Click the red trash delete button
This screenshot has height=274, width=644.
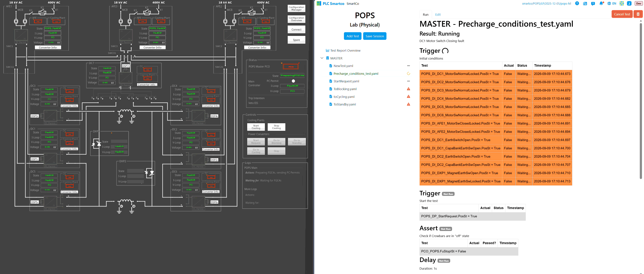pyautogui.click(x=638, y=14)
